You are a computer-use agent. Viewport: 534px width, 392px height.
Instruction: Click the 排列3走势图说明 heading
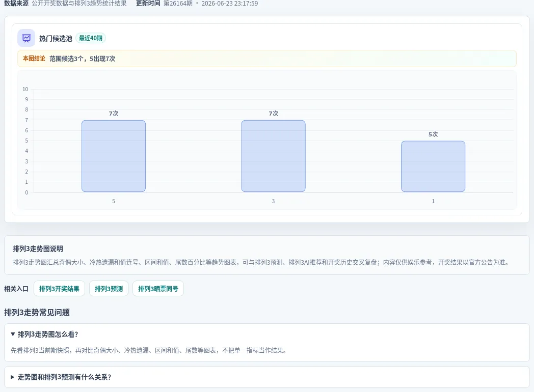click(38, 249)
